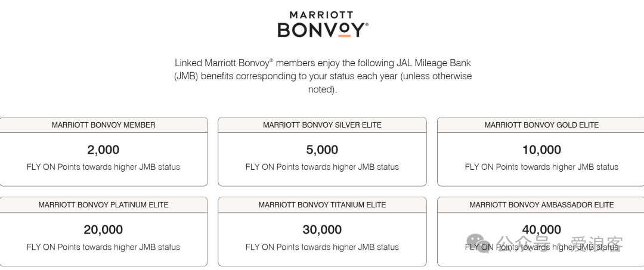Click FLY ON Points text under 30,000
This screenshot has height=270, width=644.
tap(322, 247)
